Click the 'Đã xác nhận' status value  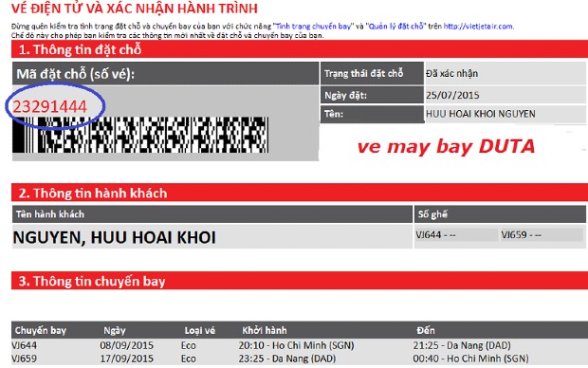[451, 74]
